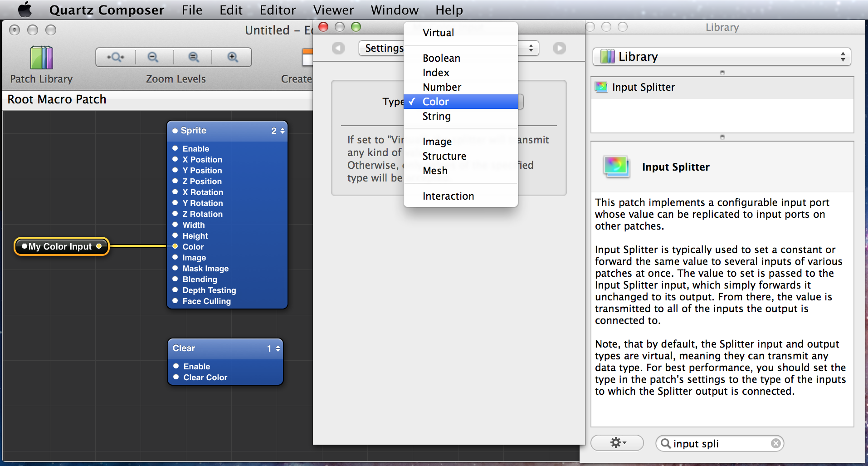The width and height of the screenshot is (868, 466).
Task: Open the Editor menu
Action: point(278,10)
